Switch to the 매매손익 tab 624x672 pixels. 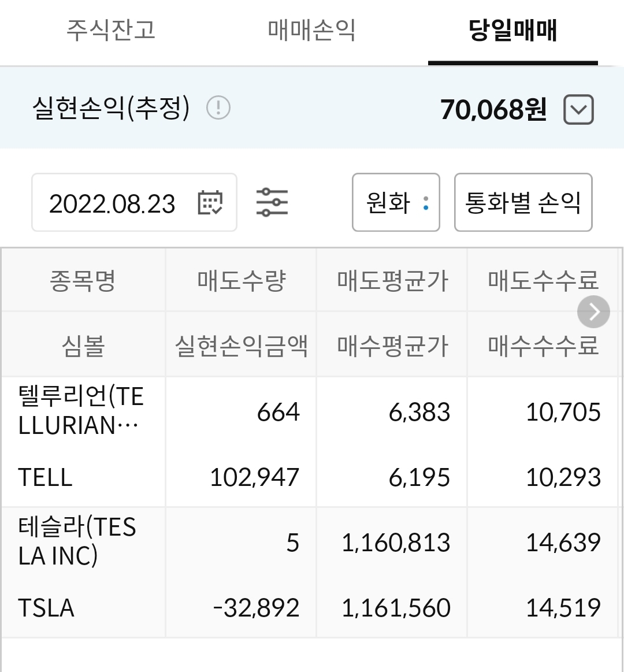pos(311,30)
